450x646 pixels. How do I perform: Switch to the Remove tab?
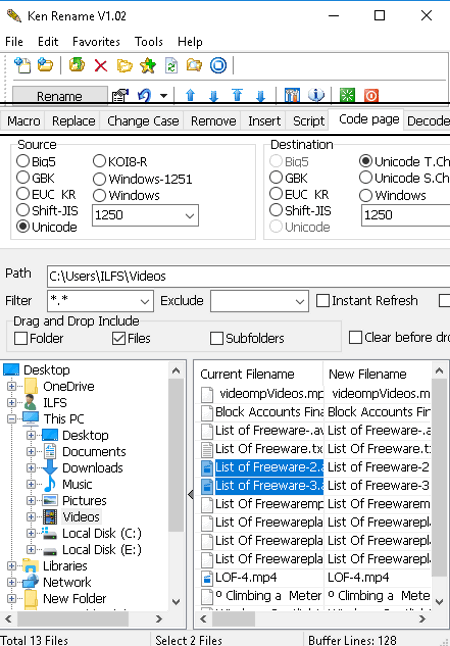point(213,121)
